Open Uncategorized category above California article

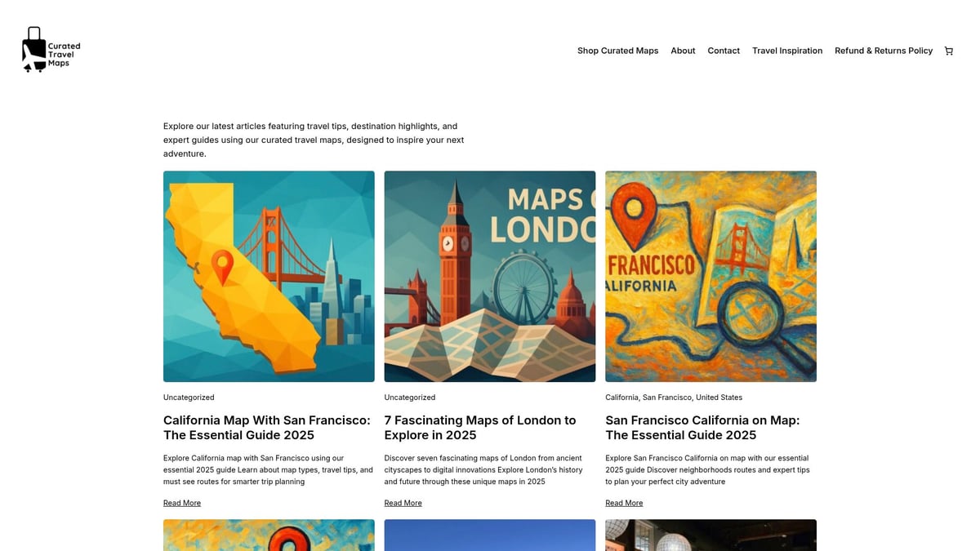[189, 398]
